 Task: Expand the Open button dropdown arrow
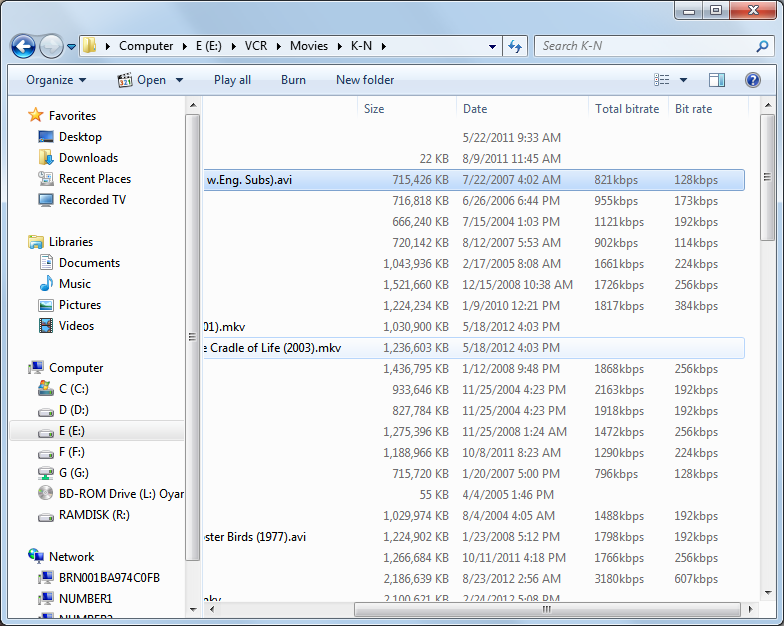pos(180,80)
